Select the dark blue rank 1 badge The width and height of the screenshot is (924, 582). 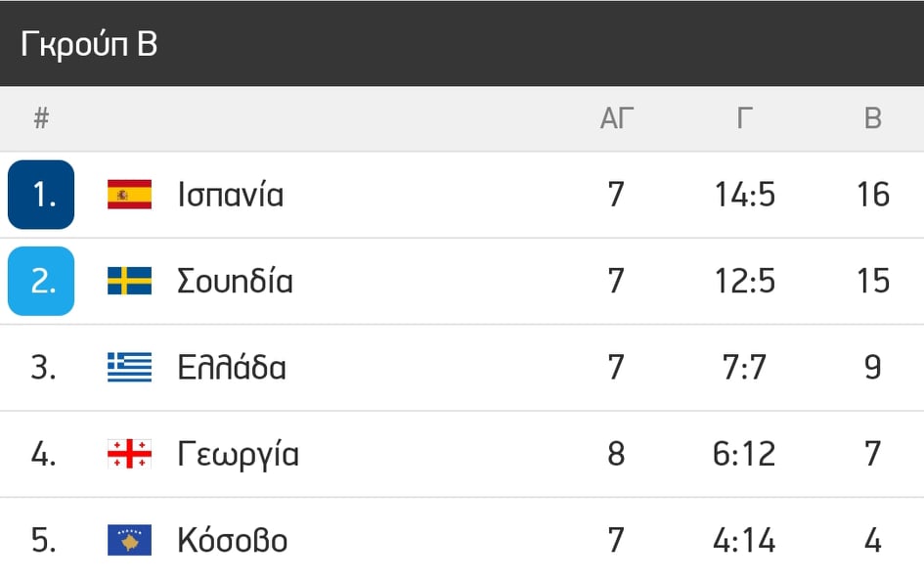(41, 195)
